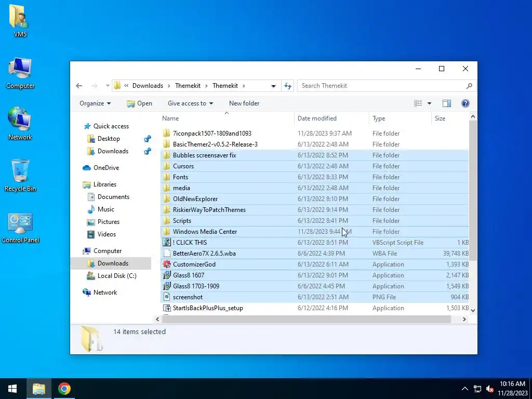Select the OldNewExplorer folder
Viewport: 532px width, 399px height.
[x=195, y=199]
